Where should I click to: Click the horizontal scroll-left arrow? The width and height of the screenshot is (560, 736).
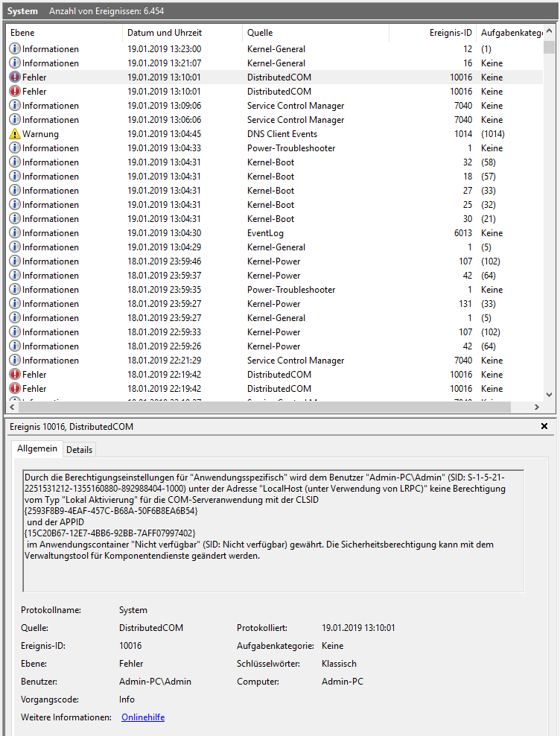click(x=12, y=407)
